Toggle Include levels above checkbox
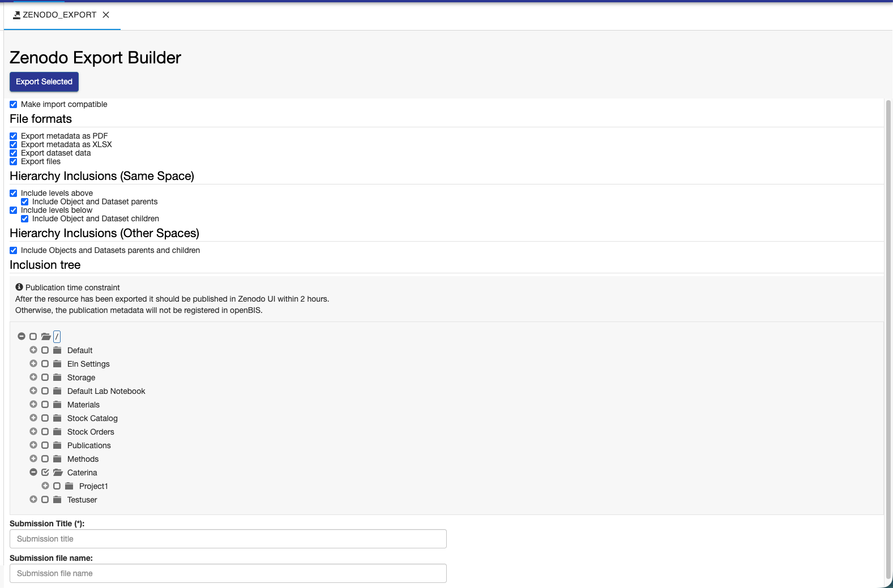The image size is (893, 588). (14, 193)
